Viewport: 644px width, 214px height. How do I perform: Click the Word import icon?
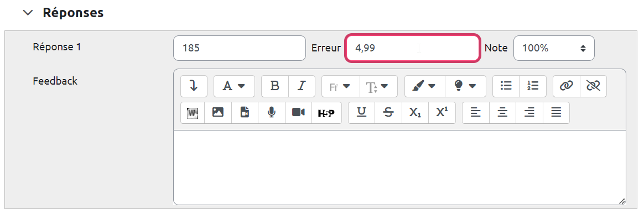pyautogui.click(x=193, y=113)
